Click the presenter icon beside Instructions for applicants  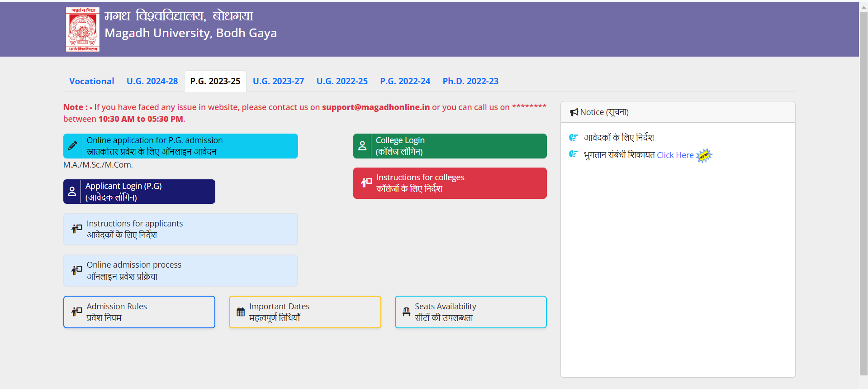point(77,229)
